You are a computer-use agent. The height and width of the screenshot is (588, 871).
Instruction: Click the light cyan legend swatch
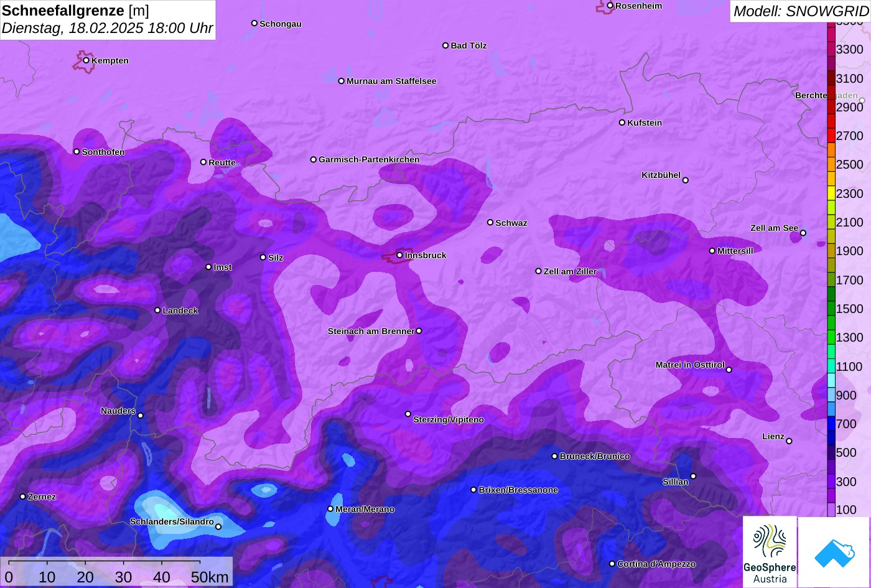coord(831,380)
